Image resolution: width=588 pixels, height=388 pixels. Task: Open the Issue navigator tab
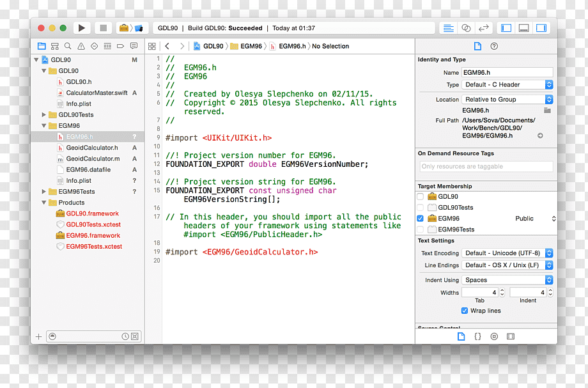(81, 46)
